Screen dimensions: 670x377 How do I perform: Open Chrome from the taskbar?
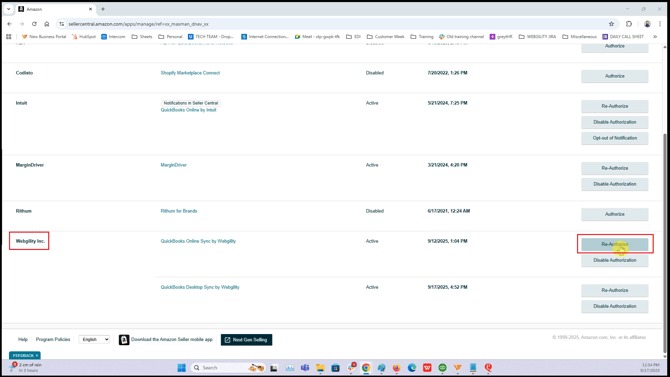pyautogui.click(x=366, y=368)
